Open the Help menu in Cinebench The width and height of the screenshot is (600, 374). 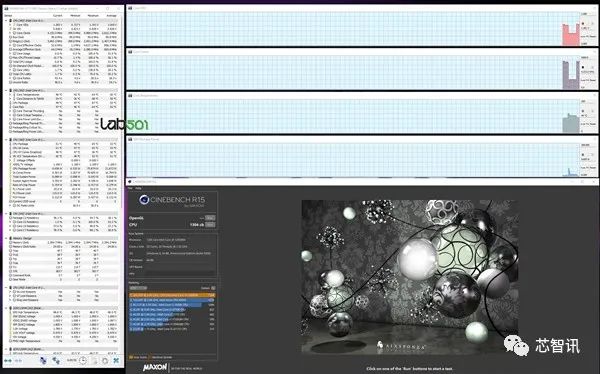[x=139, y=188]
